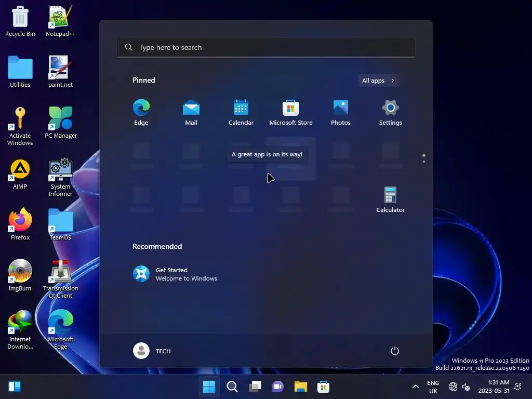Open the Recycle Bin desktop icon
Screen dimensions: 532x399
click(20, 21)
